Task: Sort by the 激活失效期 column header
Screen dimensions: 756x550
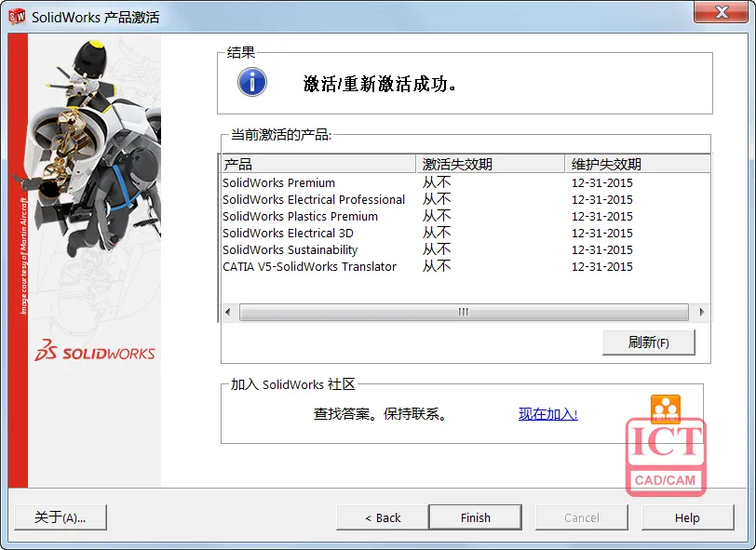Action: click(490, 164)
